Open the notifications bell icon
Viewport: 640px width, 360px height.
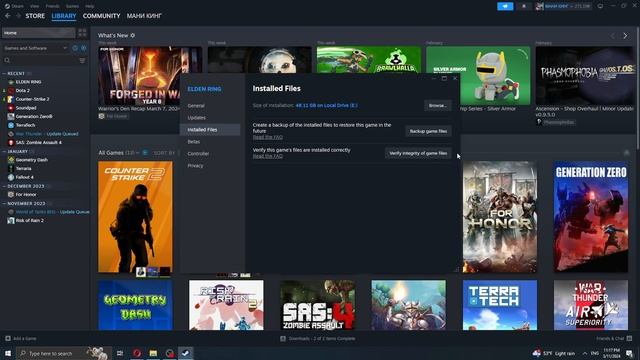[524, 6]
